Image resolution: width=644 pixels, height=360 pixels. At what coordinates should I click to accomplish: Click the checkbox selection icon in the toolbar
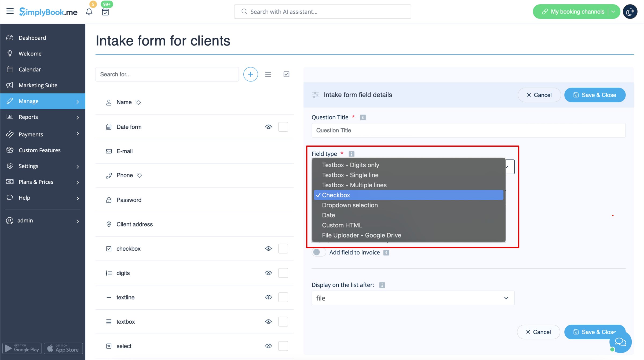[x=286, y=74]
